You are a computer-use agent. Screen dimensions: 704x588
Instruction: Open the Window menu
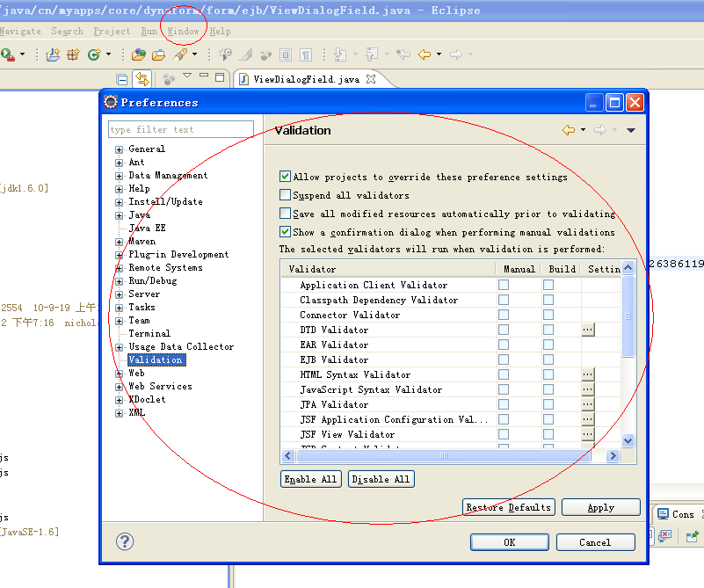[183, 31]
